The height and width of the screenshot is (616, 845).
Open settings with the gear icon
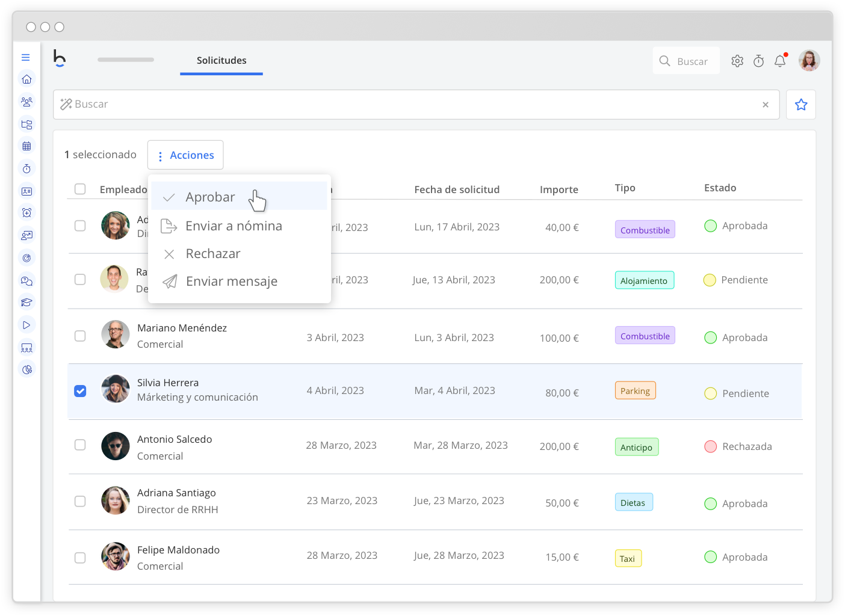click(x=737, y=61)
